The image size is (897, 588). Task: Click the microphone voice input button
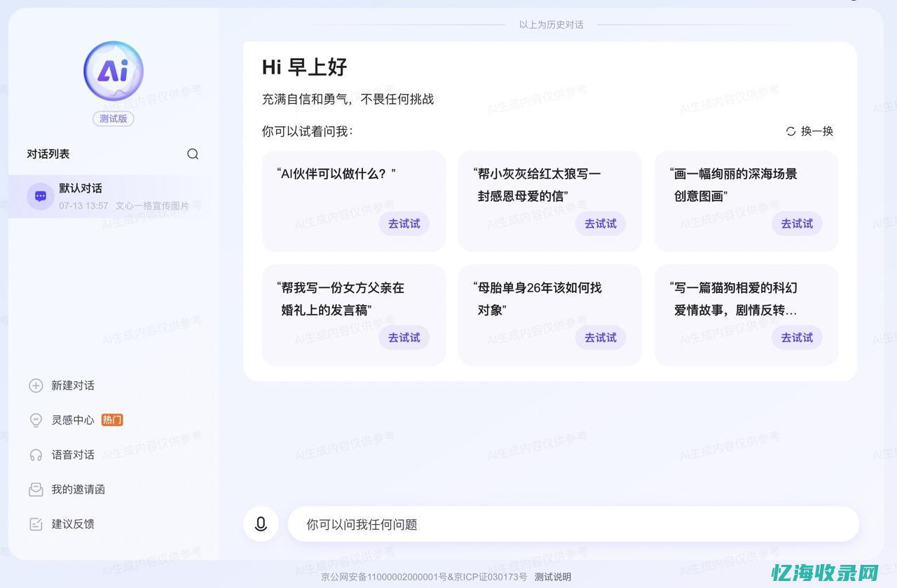[x=261, y=524]
